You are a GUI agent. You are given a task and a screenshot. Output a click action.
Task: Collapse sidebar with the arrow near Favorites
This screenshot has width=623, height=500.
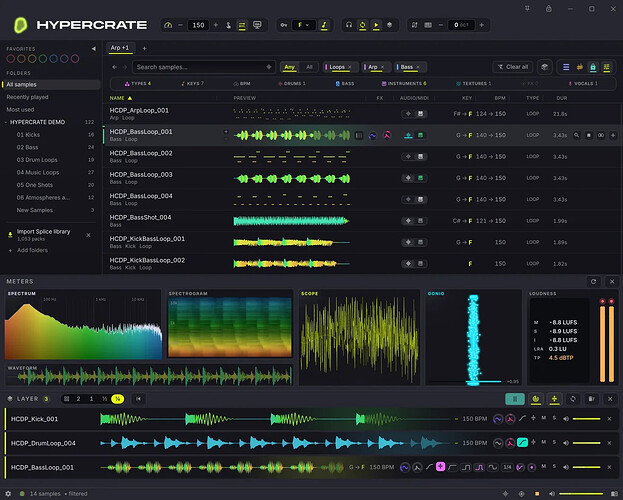(x=94, y=48)
